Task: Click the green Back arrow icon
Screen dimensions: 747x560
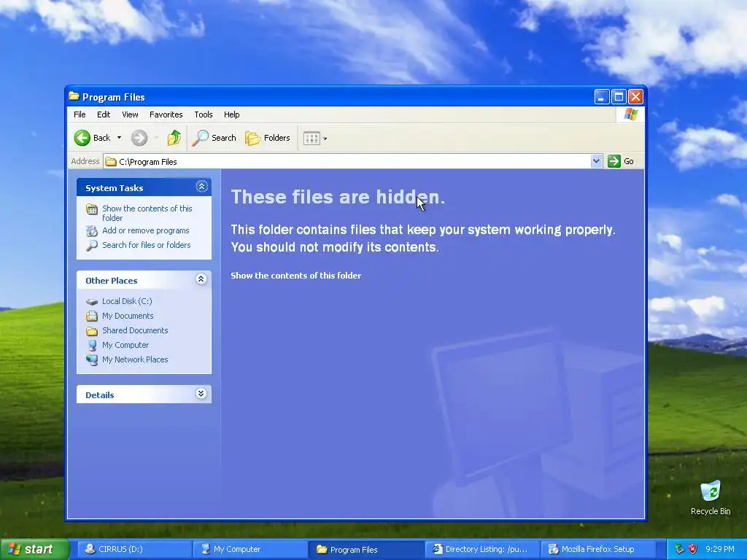Action: pyautogui.click(x=82, y=138)
